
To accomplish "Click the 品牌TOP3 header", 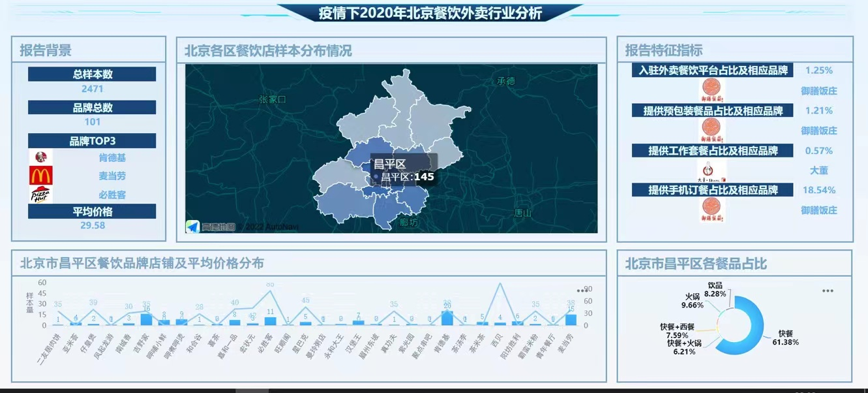I will coord(92,140).
